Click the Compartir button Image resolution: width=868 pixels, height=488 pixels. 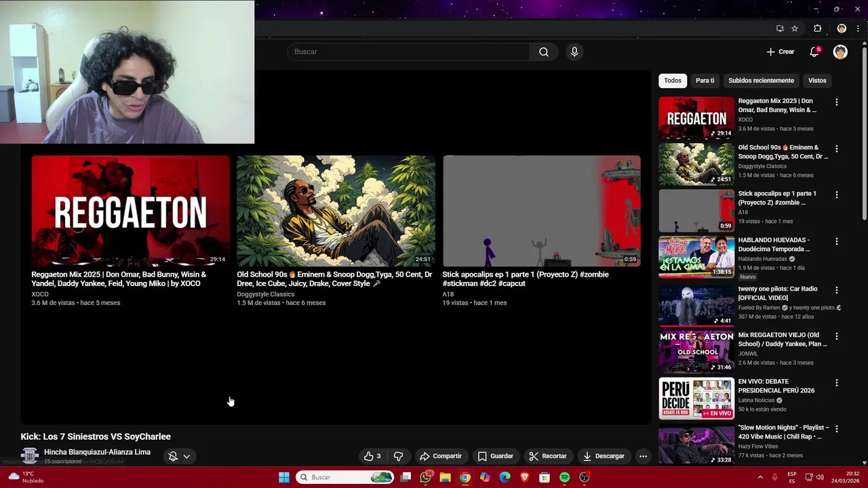tap(440, 456)
